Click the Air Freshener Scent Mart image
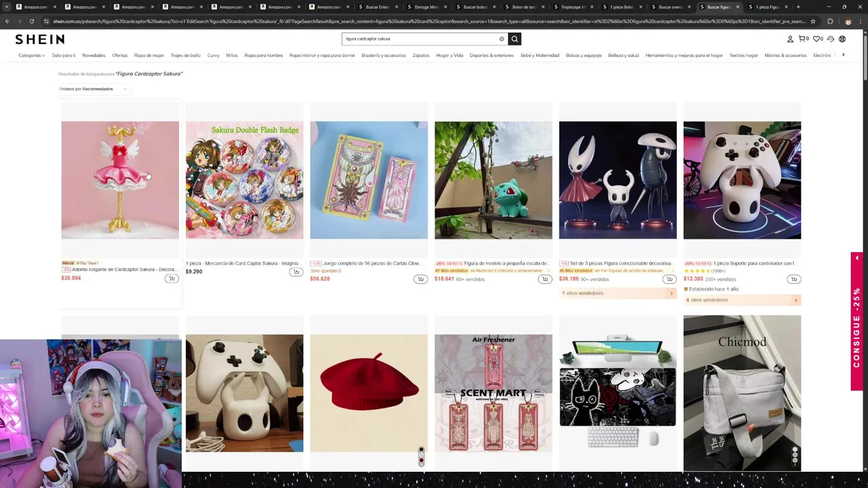868x488 pixels. point(493,393)
